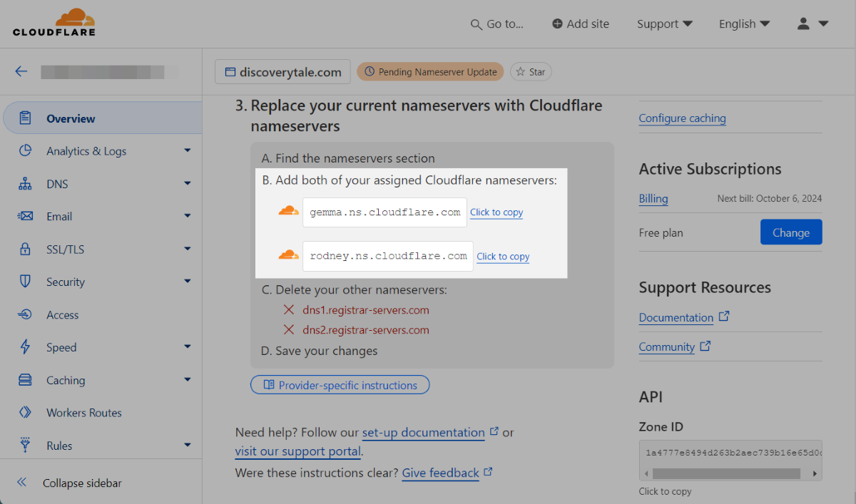Viewport: 856px width, 504px height.
Task: Expand the Caching sidebar arrow
Action: [x=188, y=380]
